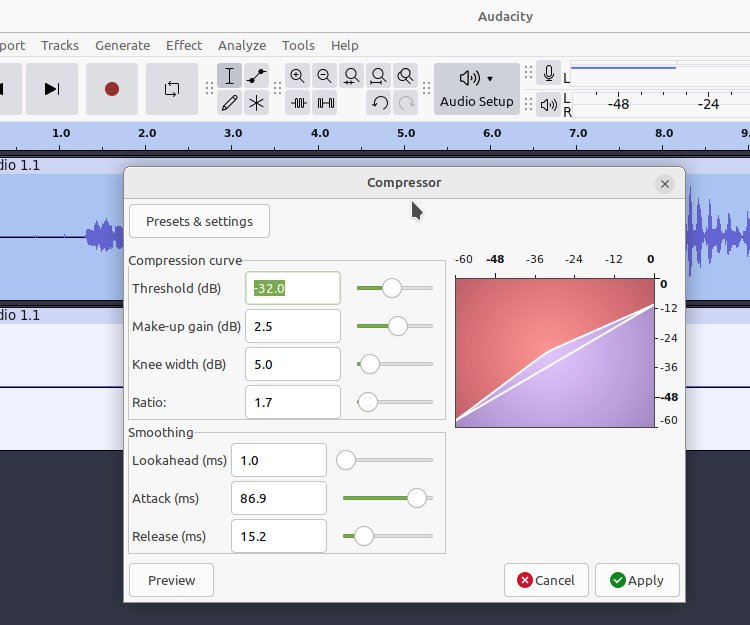Click the Zoom Toggle icon
This screenshot has width=750, height=625.
pyautogui.click(x=405, y=76)
